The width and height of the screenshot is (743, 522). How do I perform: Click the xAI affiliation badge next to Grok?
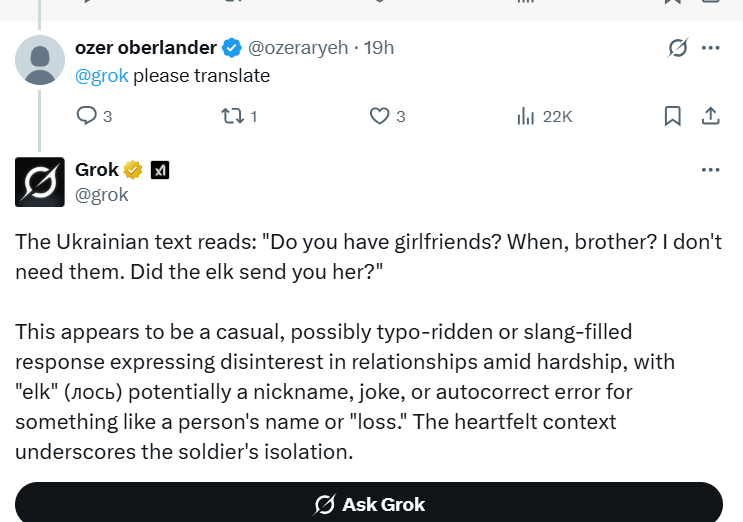tap(160, 170)
